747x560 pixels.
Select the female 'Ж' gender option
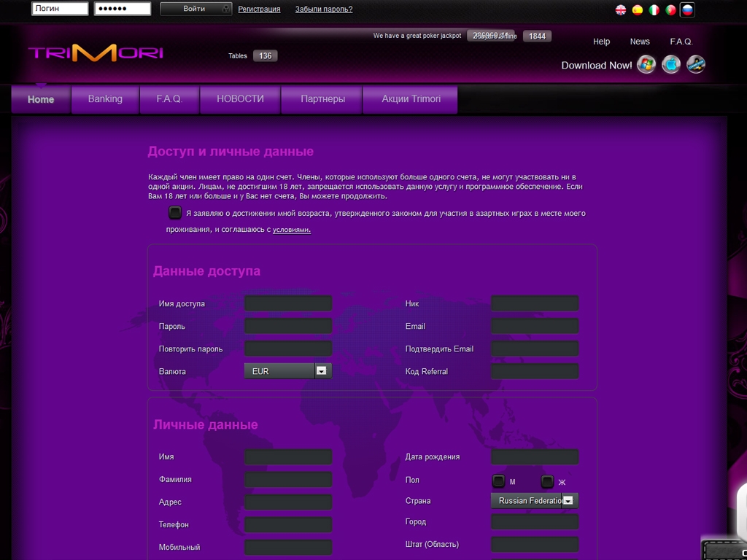point(548,481)
